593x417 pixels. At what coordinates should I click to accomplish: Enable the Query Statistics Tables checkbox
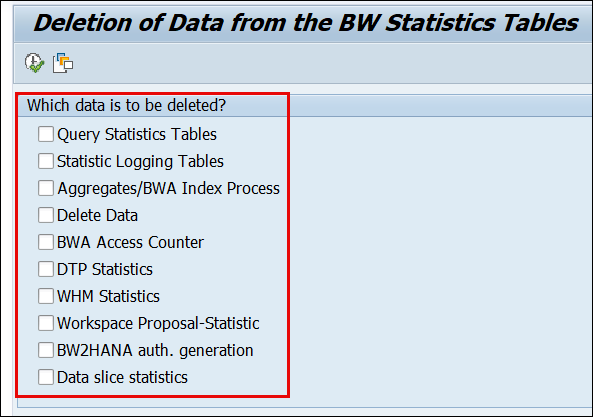(x=46, y=134)
